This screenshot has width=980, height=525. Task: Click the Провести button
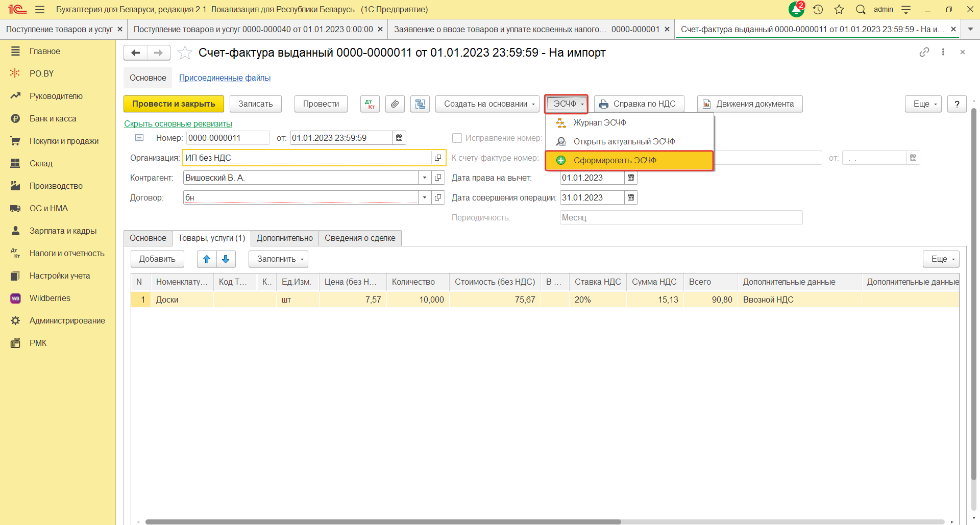click(x=321, y=104)
